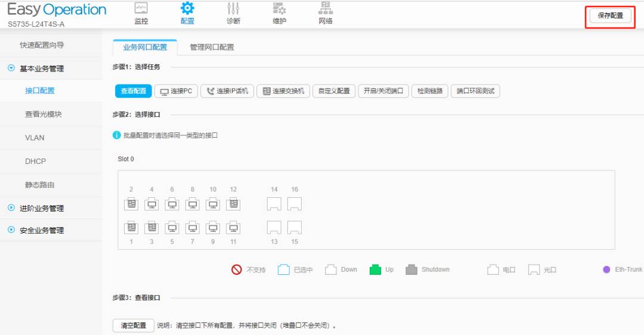Image resolution: width=644 pixels, height=335 pixels.
Task: Open the 网络 network section
Action: tap(326, 13)
